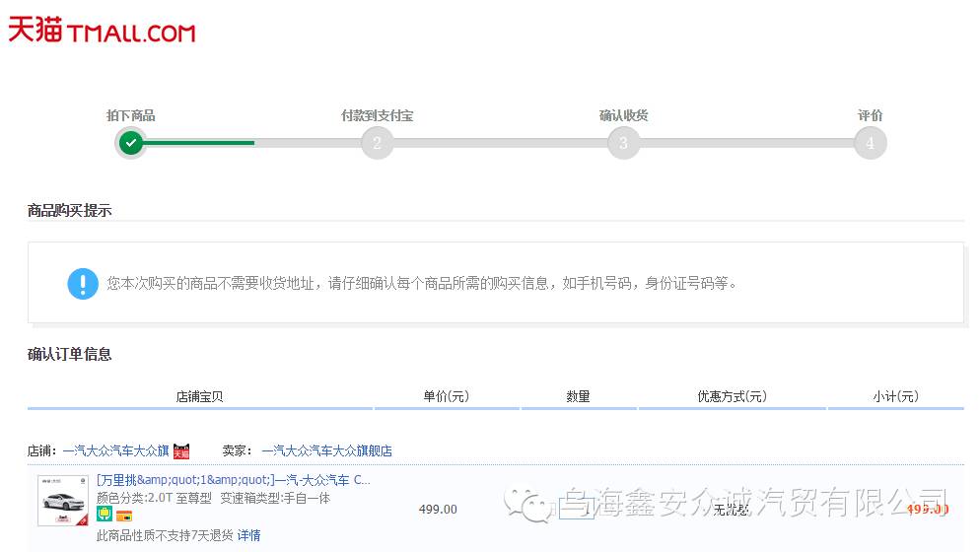Click the 付款到支付宝 step label
980x552 pixels.
point(377,115)
